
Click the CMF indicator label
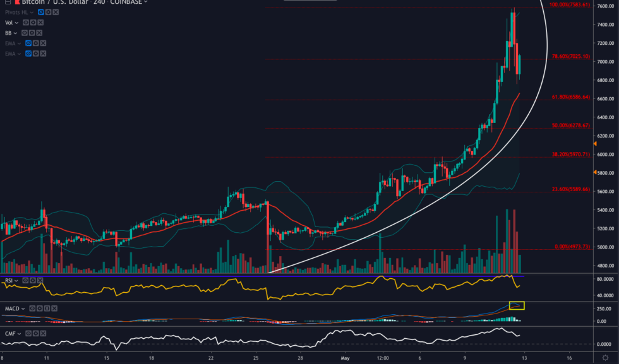pyautogui.click(x=9, y=333)
